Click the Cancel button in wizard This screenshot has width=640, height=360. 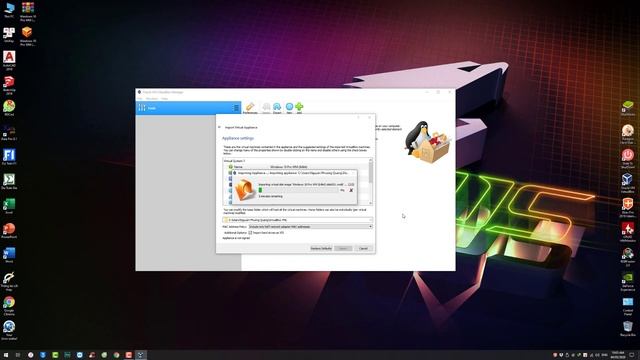pos(363,248)
